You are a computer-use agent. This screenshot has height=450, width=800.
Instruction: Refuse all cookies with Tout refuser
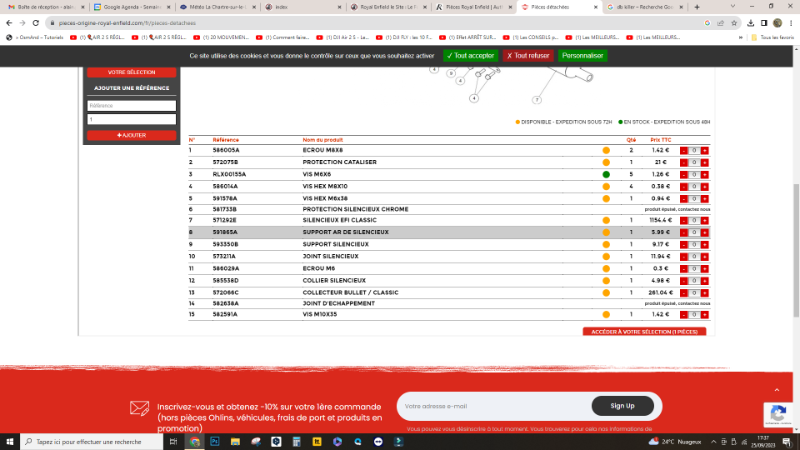[529, 56]
